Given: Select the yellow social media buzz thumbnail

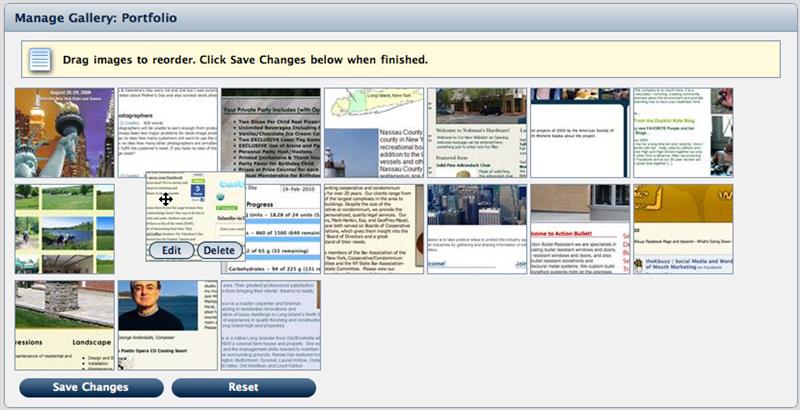Looking at the screenshot, I should point(683,229).
